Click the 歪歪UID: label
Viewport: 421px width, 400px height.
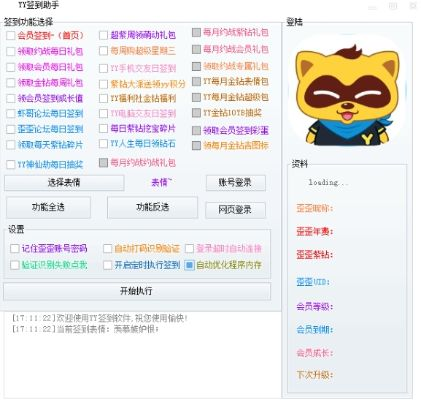313,282
